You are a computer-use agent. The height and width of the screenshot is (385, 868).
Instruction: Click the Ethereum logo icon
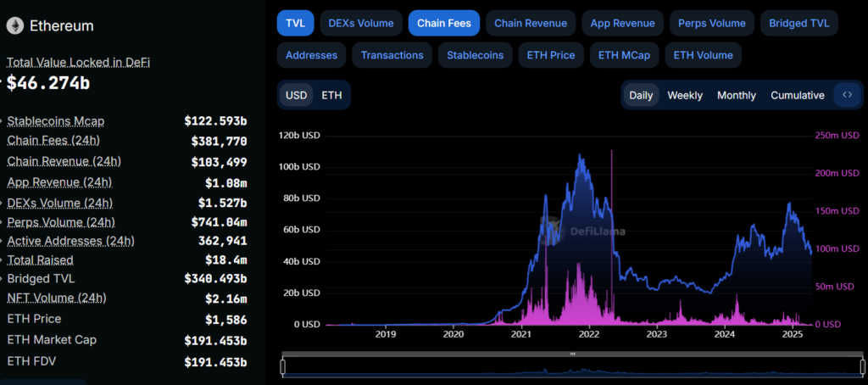coord(15,25)
